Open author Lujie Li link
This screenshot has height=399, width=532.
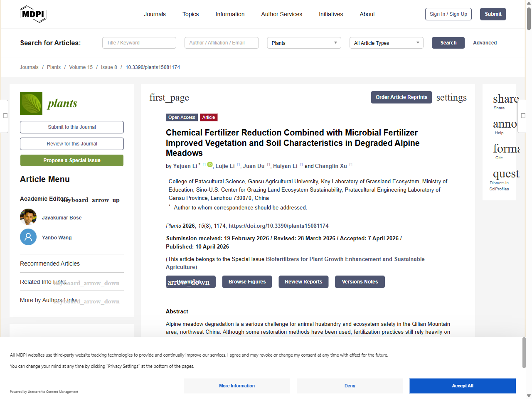coord(225,166)
